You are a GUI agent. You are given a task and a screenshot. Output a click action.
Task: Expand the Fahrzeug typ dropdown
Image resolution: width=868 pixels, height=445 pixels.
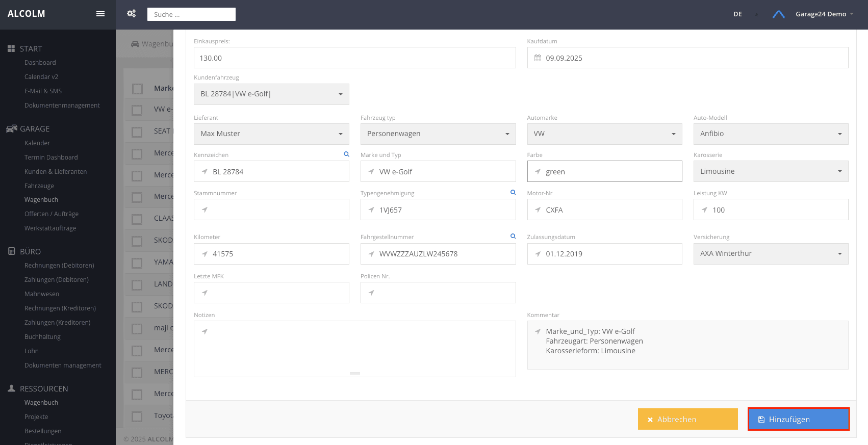[438, 134]
